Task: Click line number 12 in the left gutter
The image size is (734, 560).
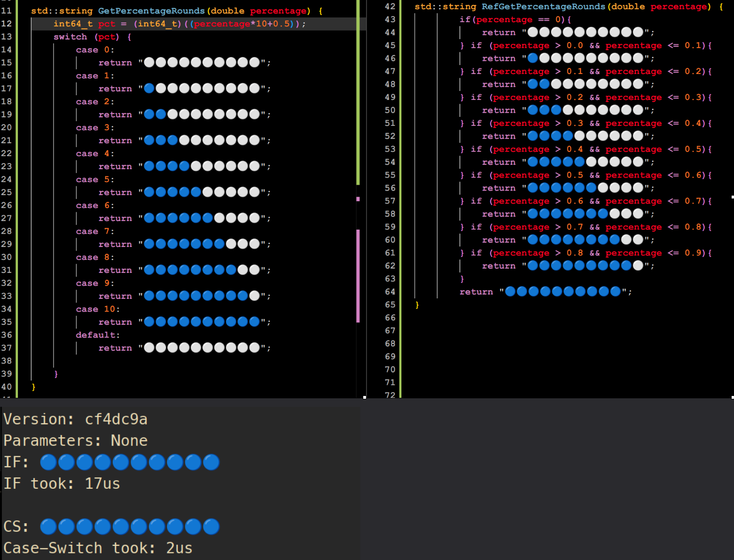Action: [x=7, y=24]
